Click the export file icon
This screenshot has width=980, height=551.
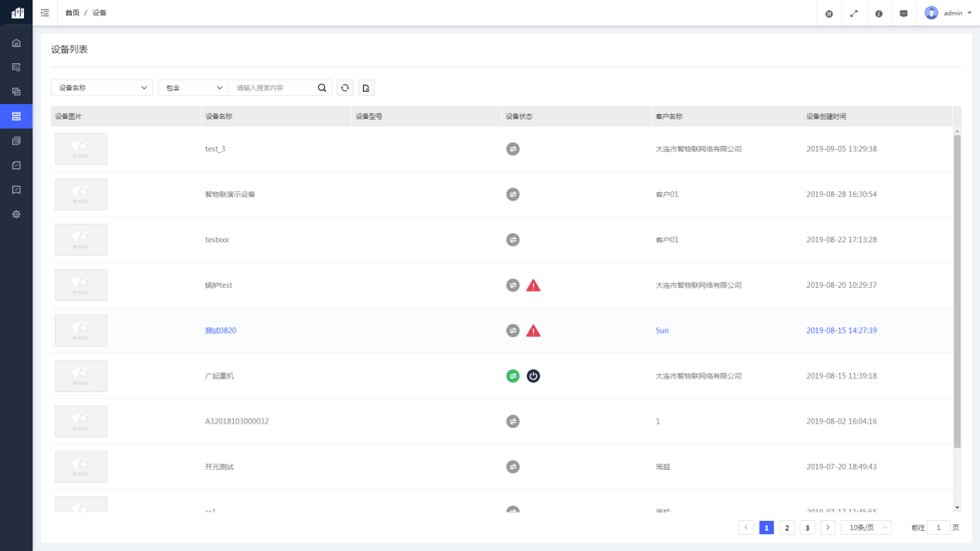(366, 88)
